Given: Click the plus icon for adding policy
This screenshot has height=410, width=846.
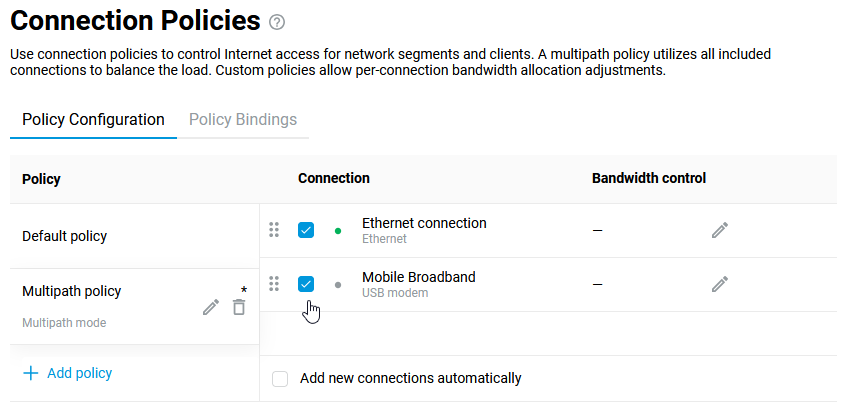Looking at the screenshot, I should click(31, 373).
